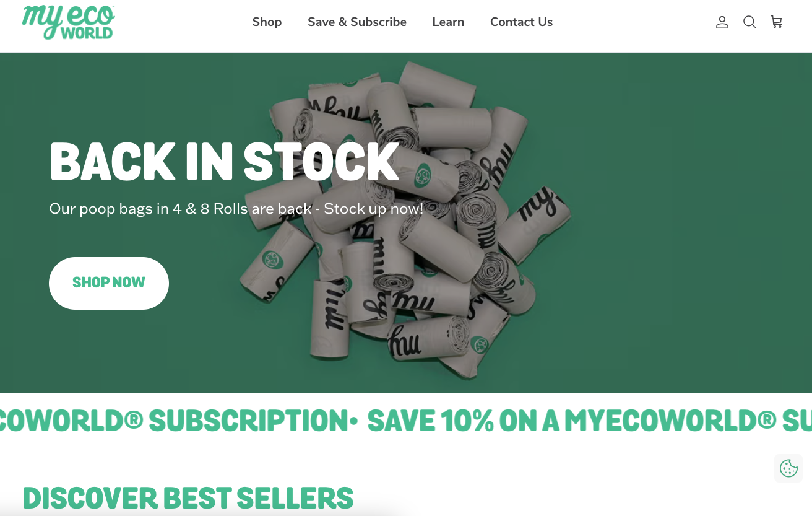This screenshot has height=516, width=812.
Task: Click the poop bags 4 & 8 Rolls text
Action: click(x=236, y=209)
